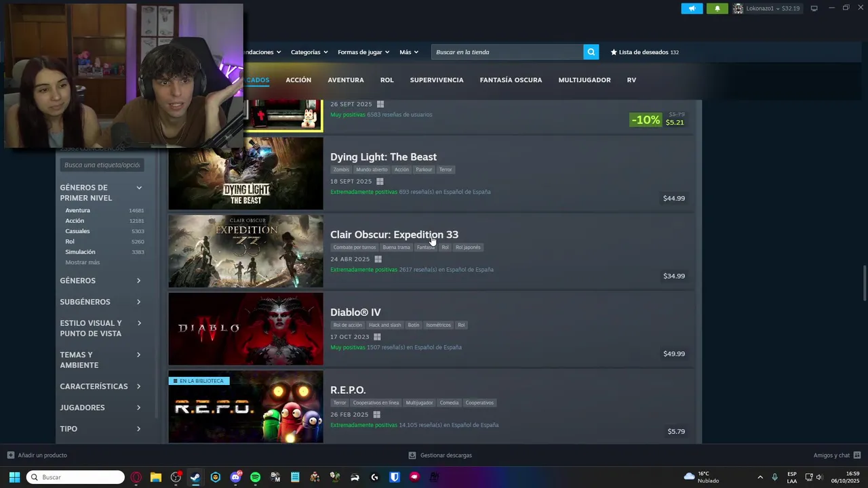Open Dying Light: The Beast title
The height and width of the screenshot is (488, 868).
click(x=383, y=157)
